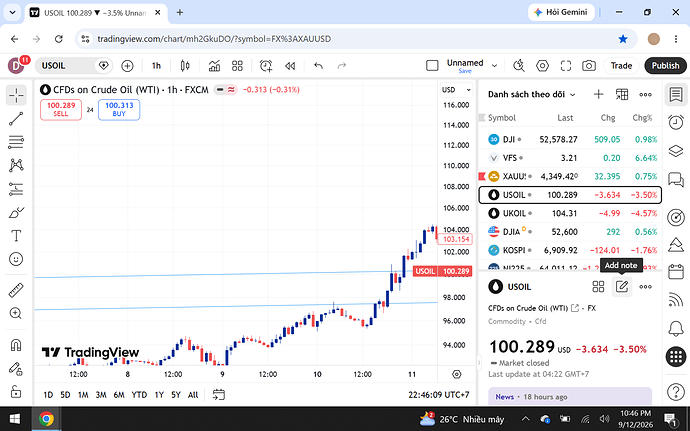Click the Hỏi Gemini button
Image resolution: width=690 pixels, height=431 pixels.
(561, 12)
